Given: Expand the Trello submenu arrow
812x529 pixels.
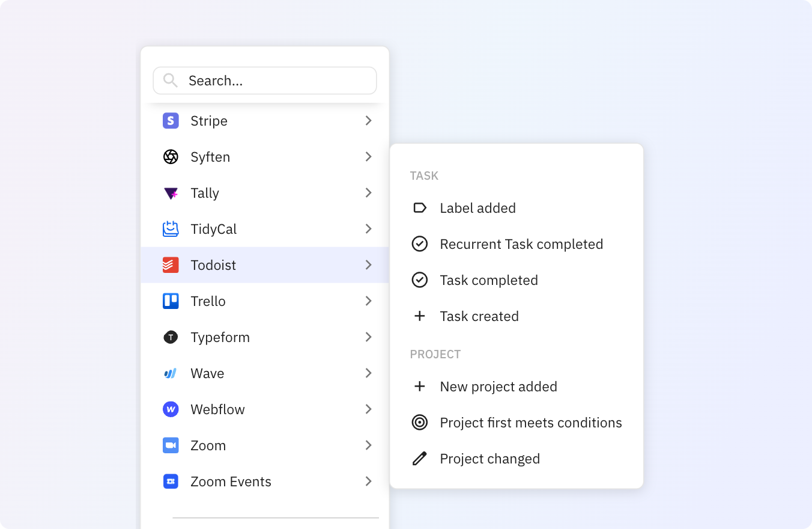Looking at the screenshot, I should pos(368,301).
